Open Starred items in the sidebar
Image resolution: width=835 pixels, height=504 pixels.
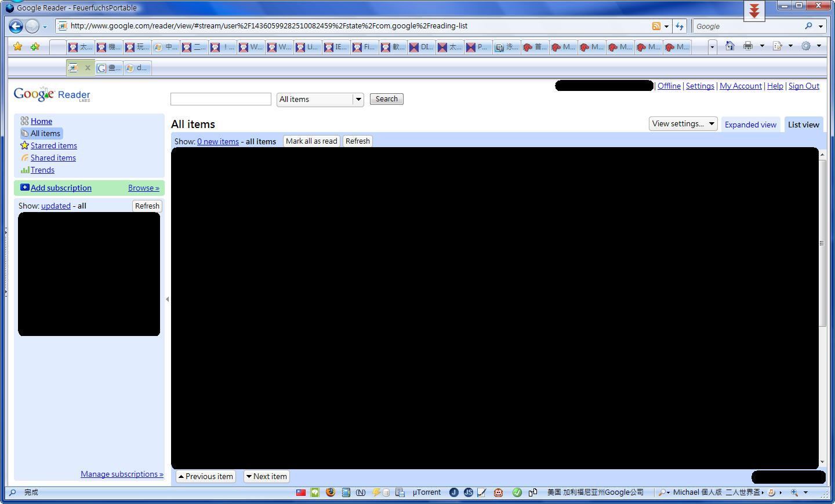pyautogui.click(x=54, y=145)
